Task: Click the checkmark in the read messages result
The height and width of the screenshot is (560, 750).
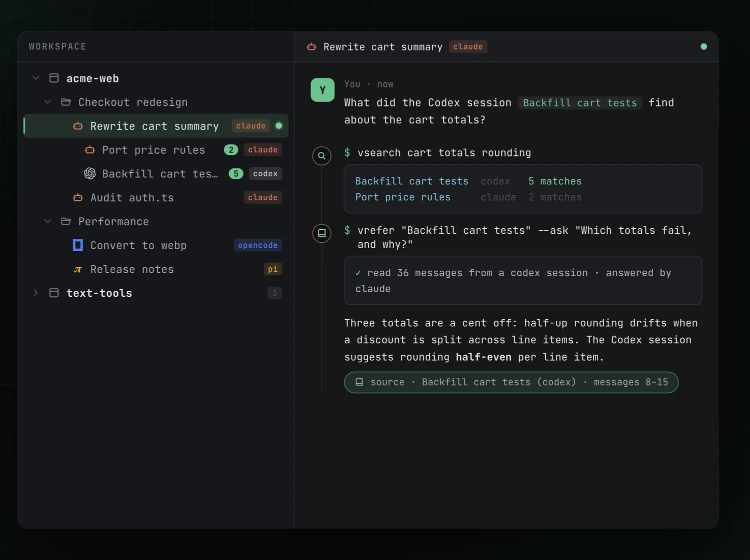Action: [x=358, y=273]
